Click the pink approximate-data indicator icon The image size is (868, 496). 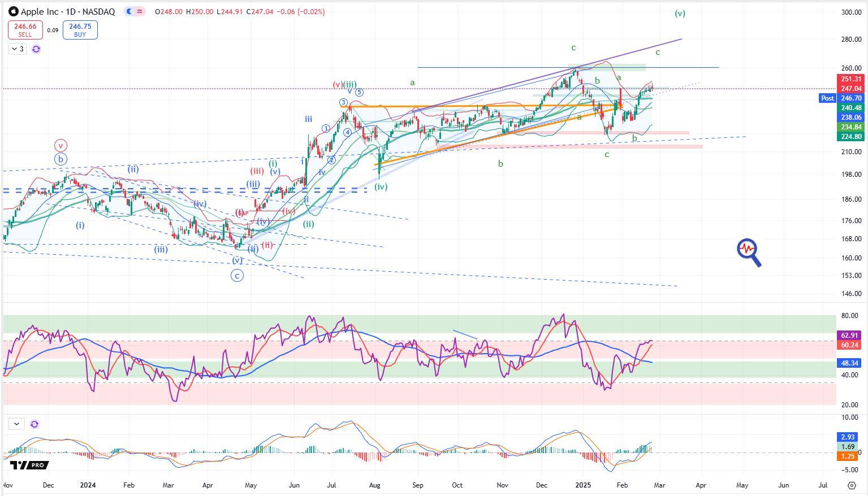[140, 11]
